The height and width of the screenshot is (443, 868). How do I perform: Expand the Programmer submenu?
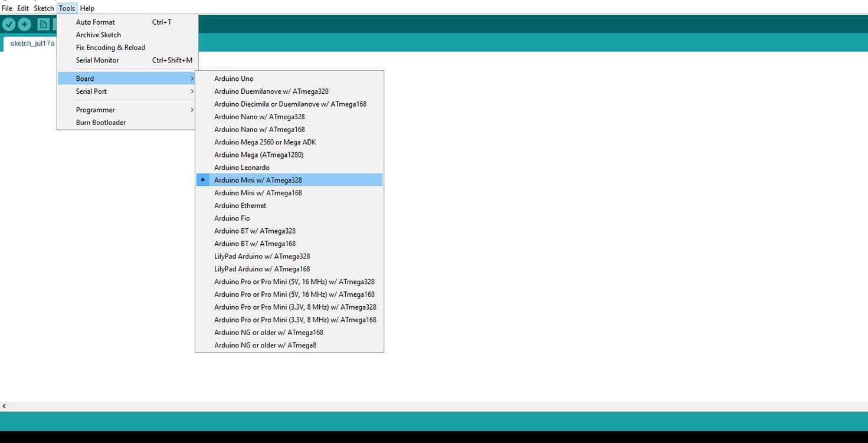click(x=127, y=110)
